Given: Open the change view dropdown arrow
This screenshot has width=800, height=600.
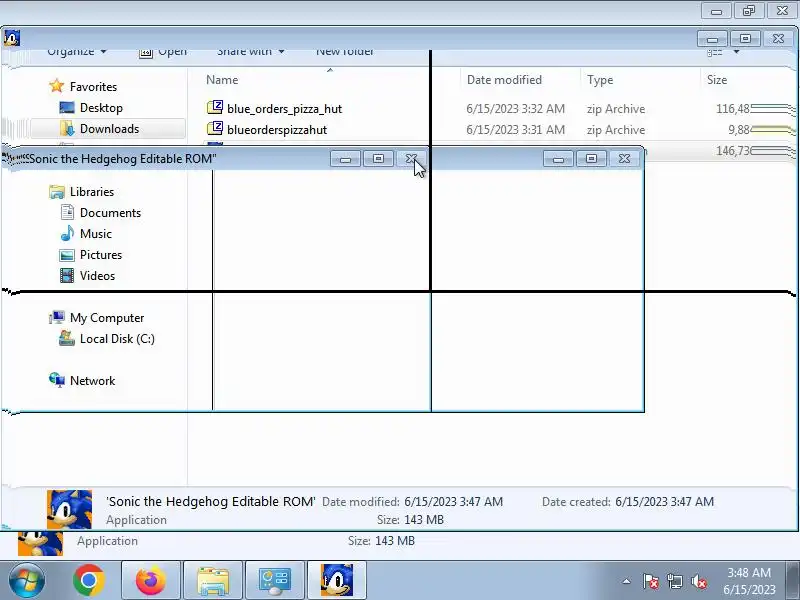Looking at the screenshot, I should (736, 52).
